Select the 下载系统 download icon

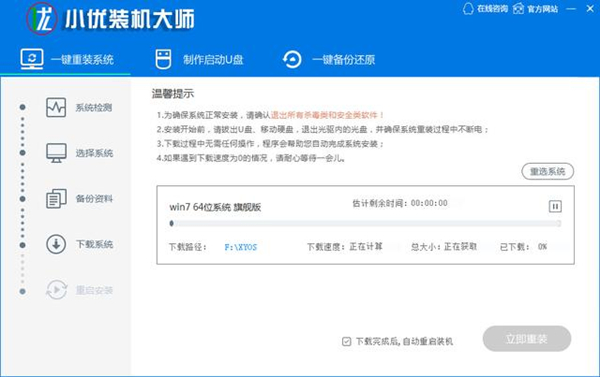(56, 244)
